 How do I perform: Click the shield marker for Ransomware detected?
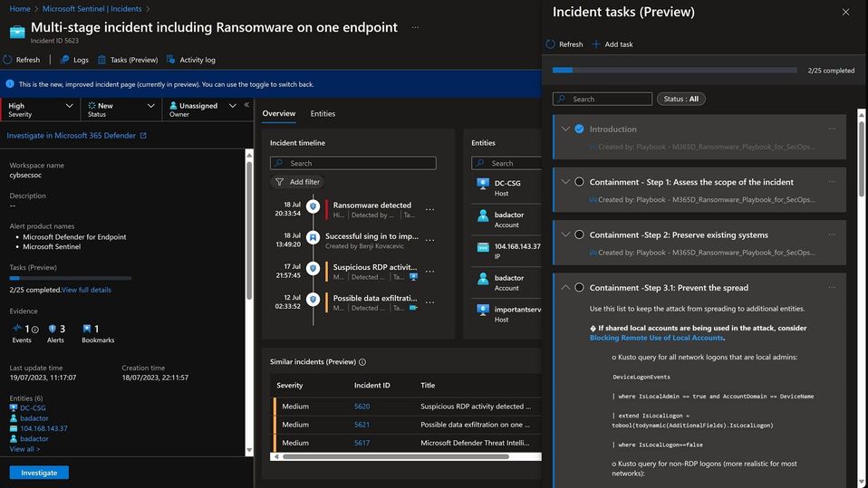tap(313, 206)
